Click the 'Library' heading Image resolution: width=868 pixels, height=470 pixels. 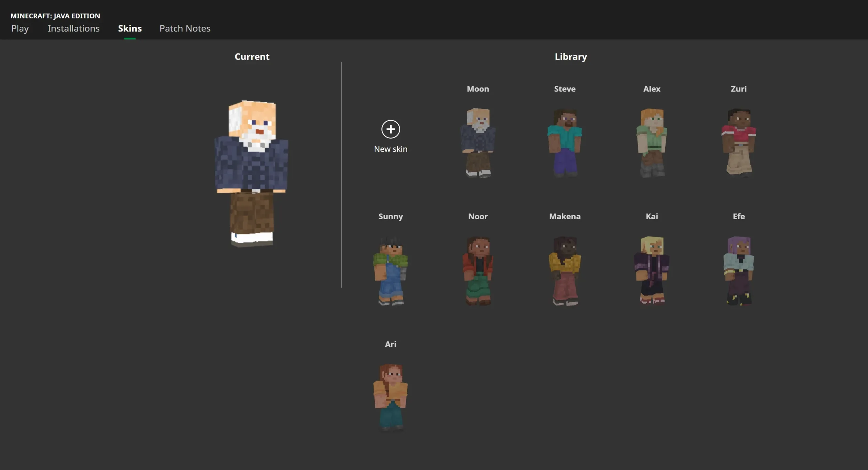coord(571,57)
